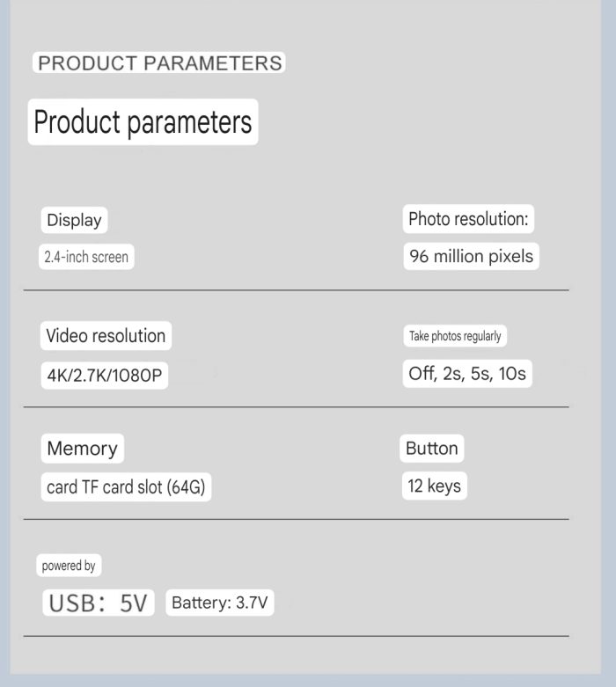Viewport: 616px width, 687px height.
Task: Click the Memory label
Action: [83, 449]
